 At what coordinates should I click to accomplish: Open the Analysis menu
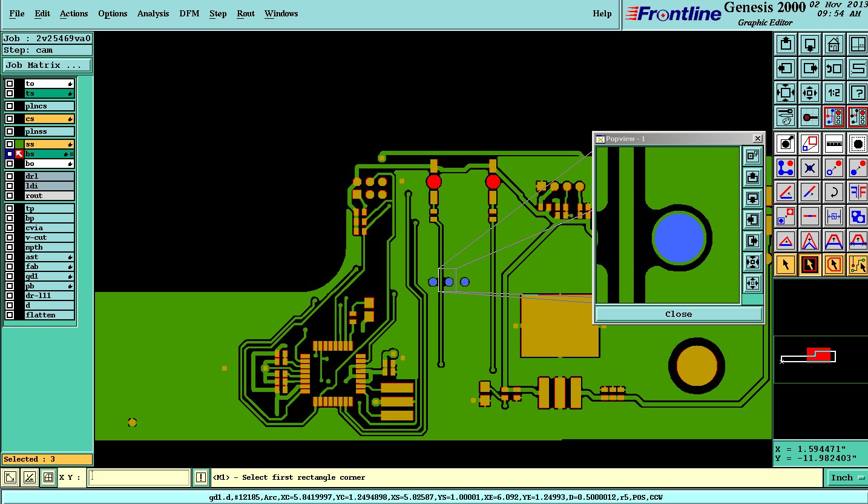tap(153, 13)
